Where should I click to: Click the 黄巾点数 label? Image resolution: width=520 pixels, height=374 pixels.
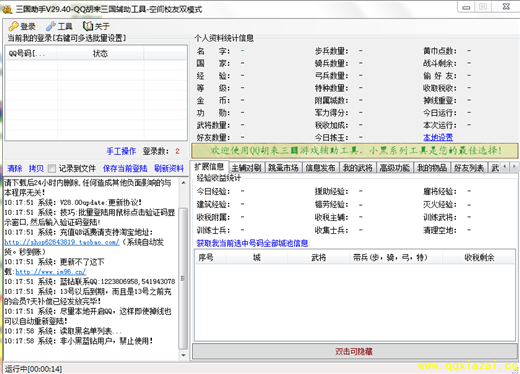[x=440, y=51]
